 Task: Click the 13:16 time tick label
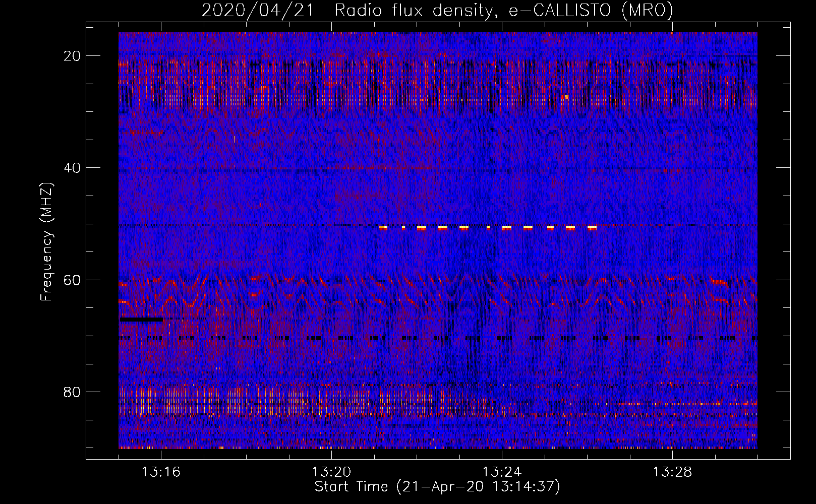[x=161, y=472]
